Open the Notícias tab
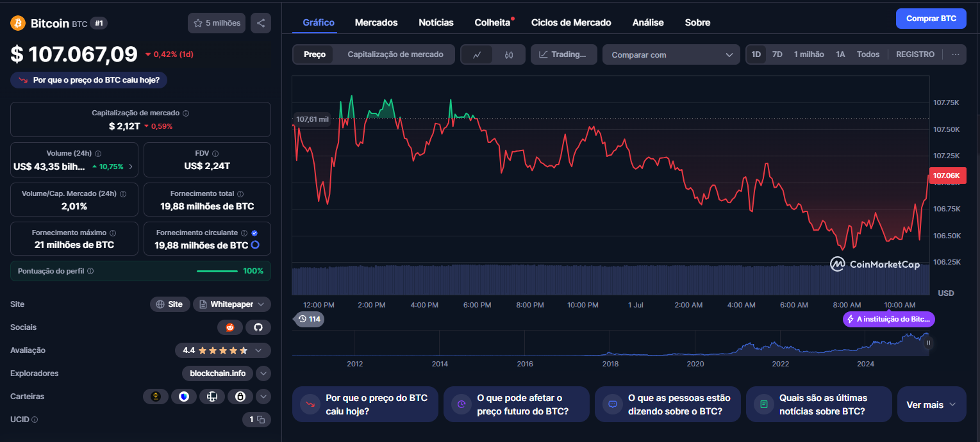 (436, 22)
